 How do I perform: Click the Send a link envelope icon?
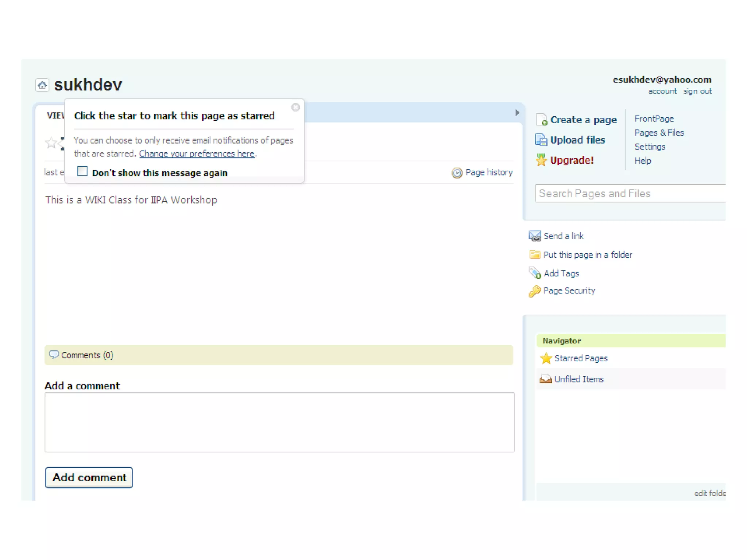click(x=535, y=236)
